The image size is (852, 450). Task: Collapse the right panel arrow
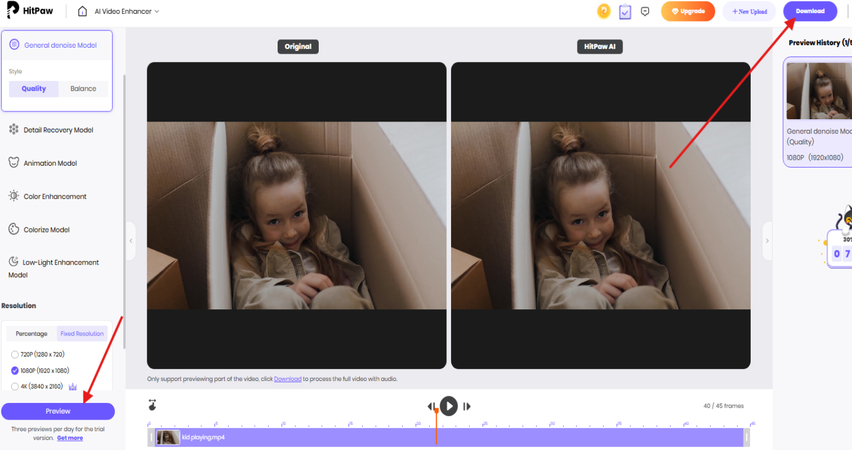[767, 241]
